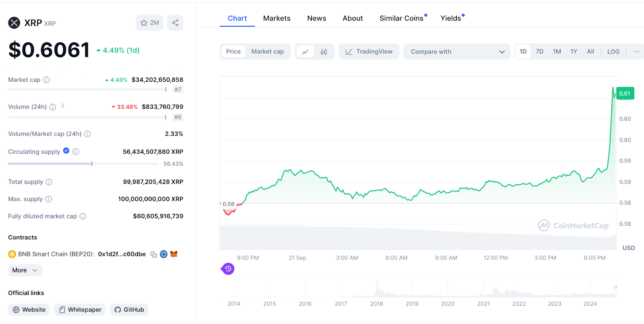Image resolution: width=644 pixels, height=324 pixels.
Task: Select All time range
Action: click(590, 52)
